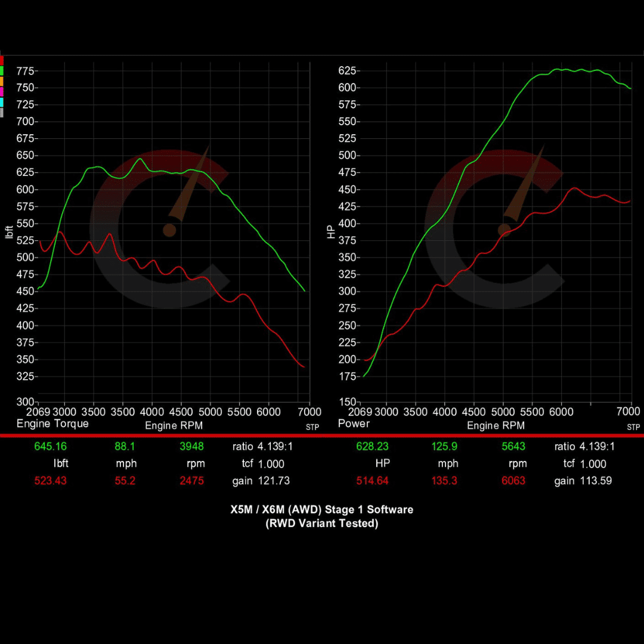Click the green 628.23 peak HP value

coord(373,447)
